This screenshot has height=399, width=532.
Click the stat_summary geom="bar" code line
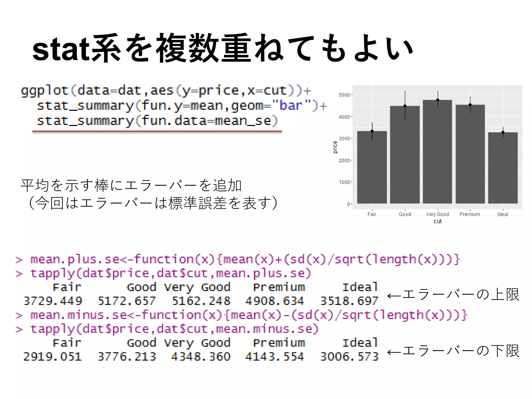click(x=181, y=106)
